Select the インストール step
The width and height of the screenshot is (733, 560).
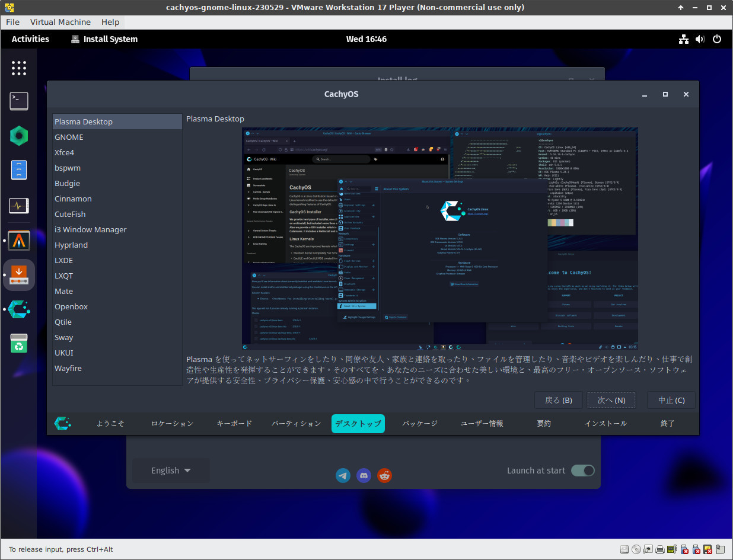[x=605, y=424]
